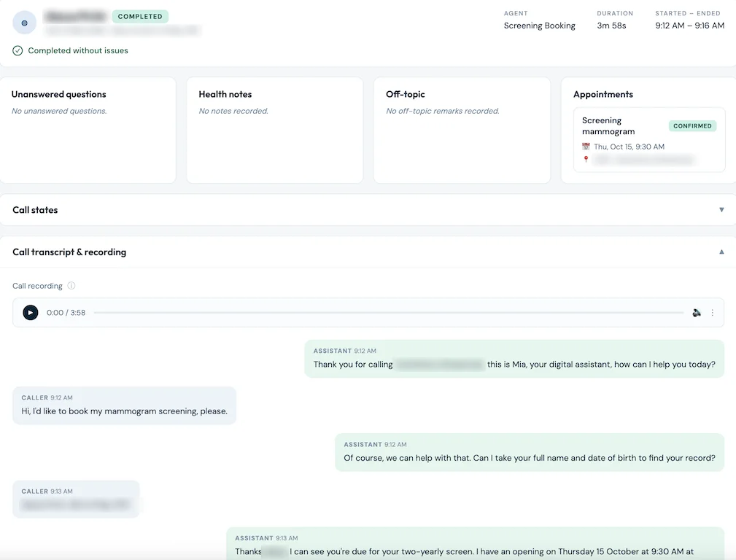This screenshot has width=736, height=560.
Task: Click the appointment location pin icon
Action: pos(586,159)
